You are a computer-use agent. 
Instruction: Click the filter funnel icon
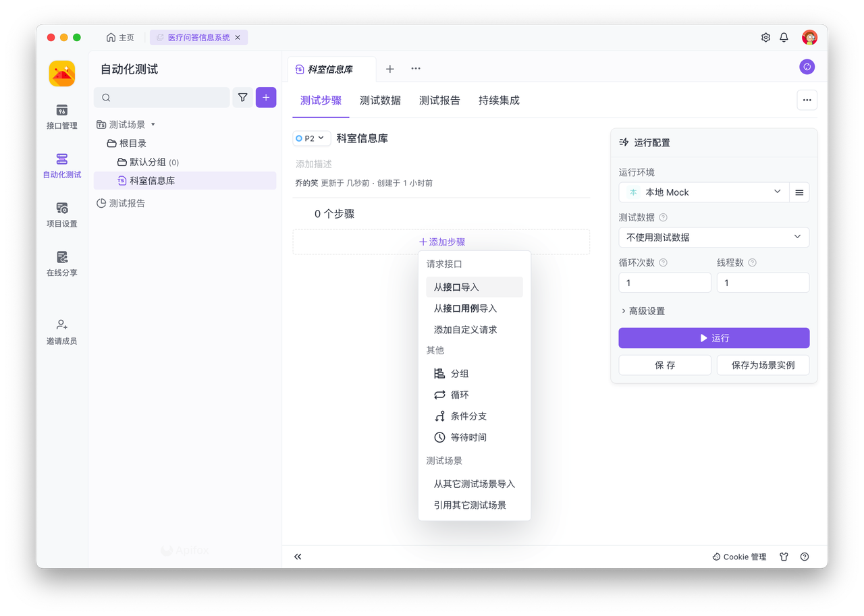(x=242, y=98)
